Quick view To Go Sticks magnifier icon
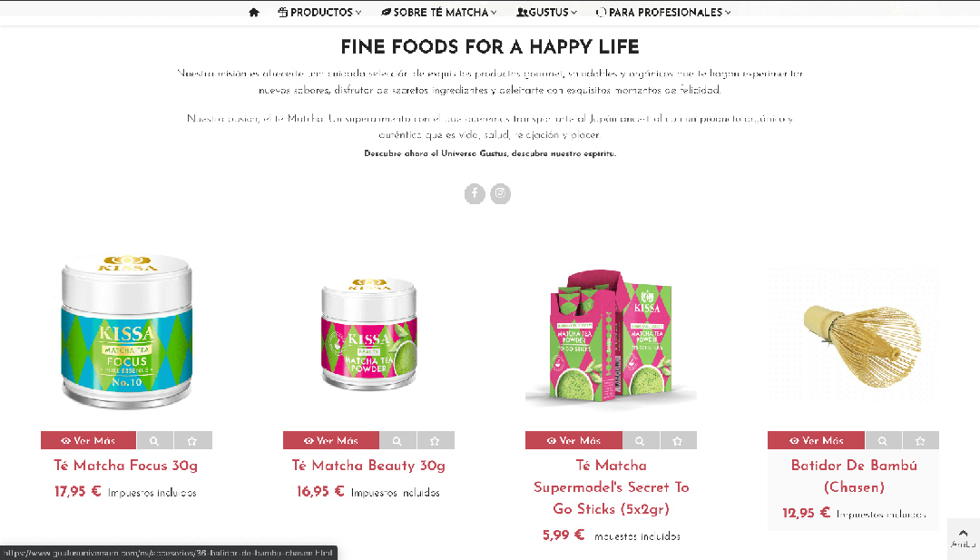 tap(640, 440)
